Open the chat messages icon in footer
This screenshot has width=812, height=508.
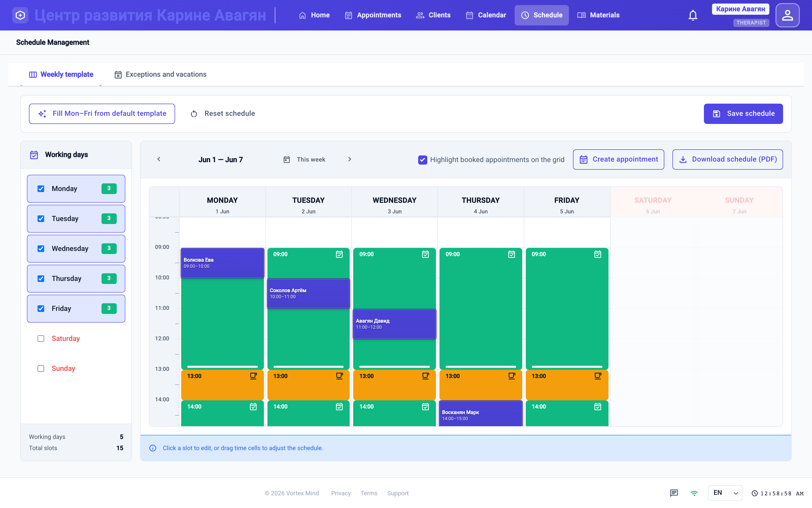(674, 493)
